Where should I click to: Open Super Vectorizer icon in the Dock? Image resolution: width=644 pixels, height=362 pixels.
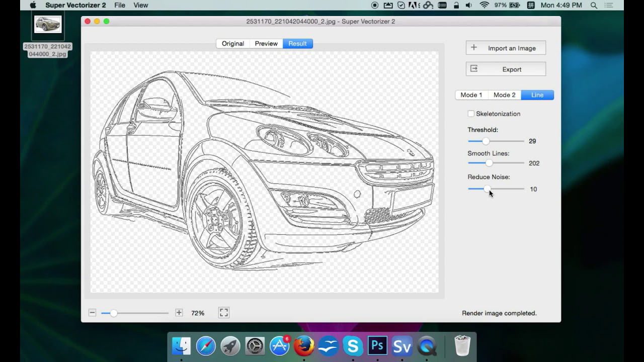[x=402, y=346]
